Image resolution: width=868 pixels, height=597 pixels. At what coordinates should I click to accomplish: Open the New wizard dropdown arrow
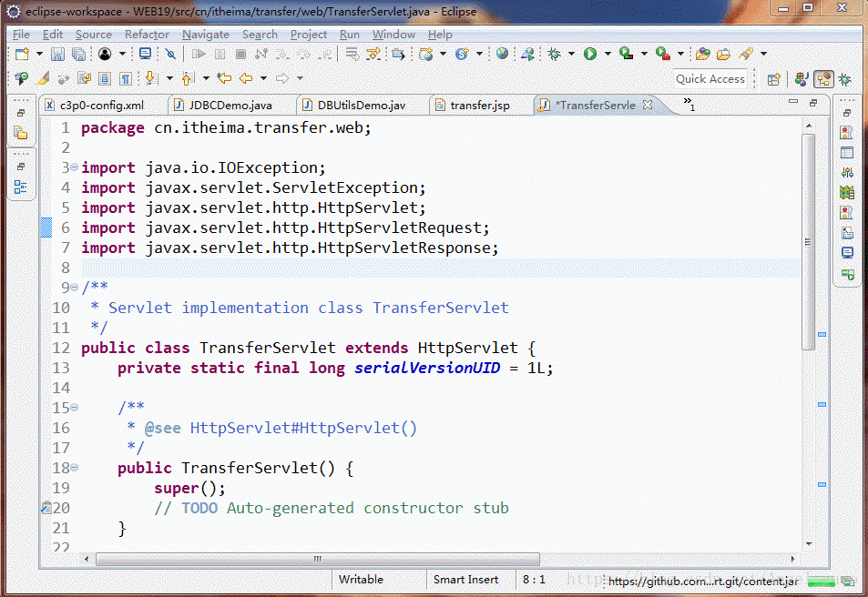(x=39, y=54)
